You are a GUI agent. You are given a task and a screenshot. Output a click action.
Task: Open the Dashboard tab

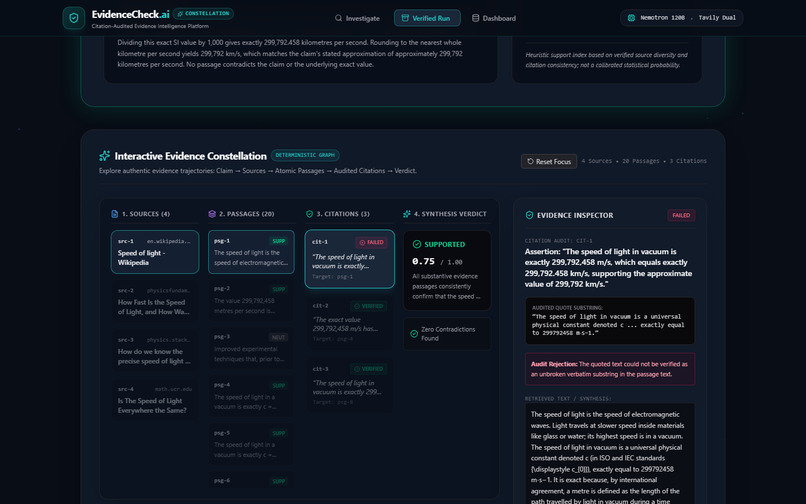click(x=493, y=18)
